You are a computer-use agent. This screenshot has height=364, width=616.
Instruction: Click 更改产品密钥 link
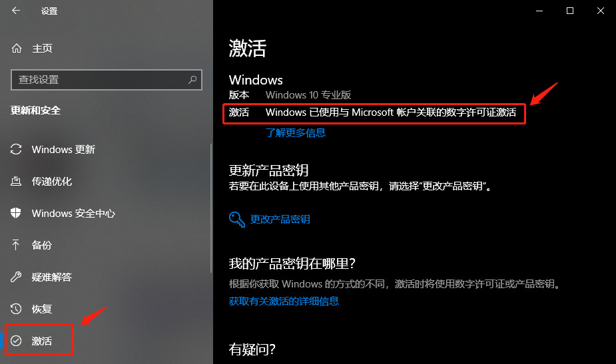point(280,219)
